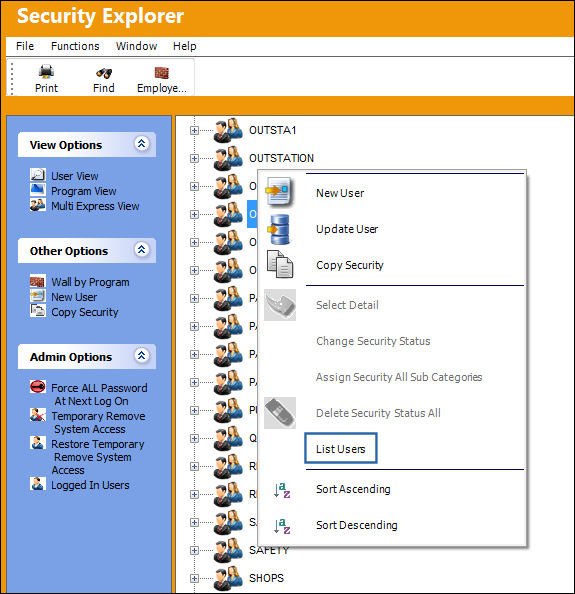Screen dimensions: 575x594
Task: Click the Wall by Program brick icon
Action: (38, 281)
